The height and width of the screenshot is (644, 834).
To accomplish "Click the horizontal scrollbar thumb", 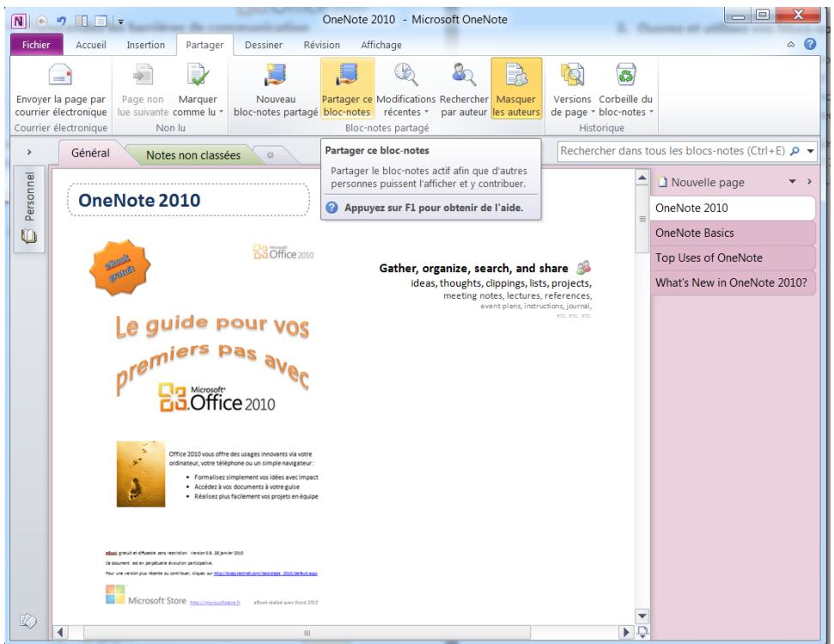I will pos(307,632).
